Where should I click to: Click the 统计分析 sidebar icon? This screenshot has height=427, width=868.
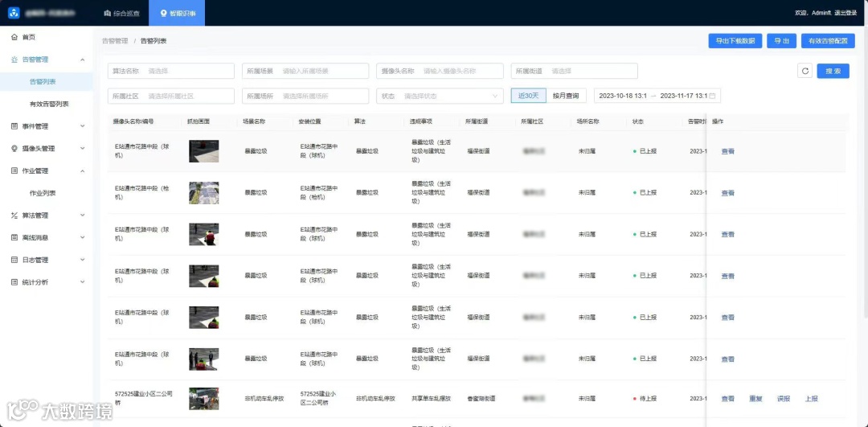(14, 282)
